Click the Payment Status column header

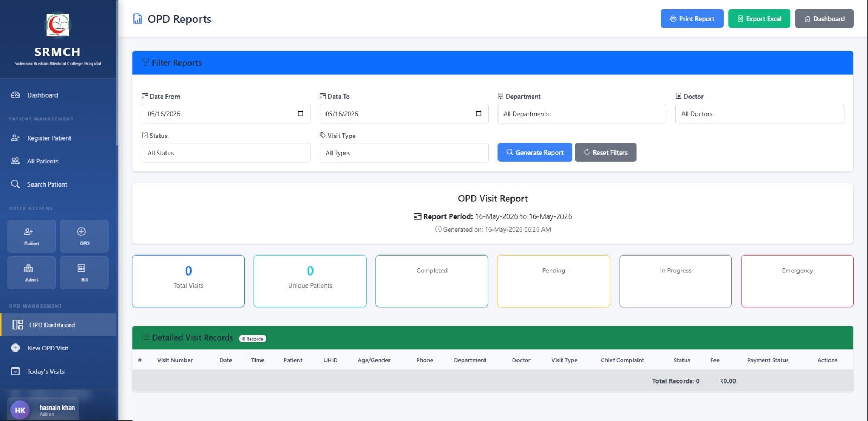(768, 360)
